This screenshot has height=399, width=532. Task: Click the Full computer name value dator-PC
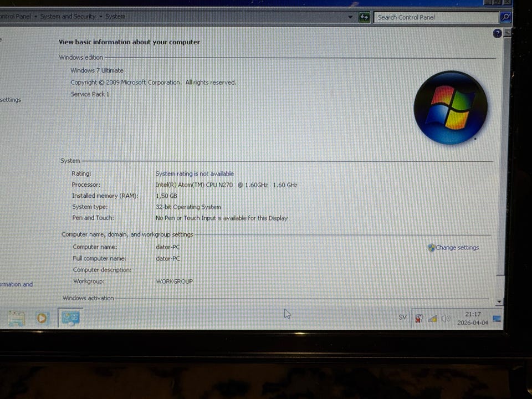coord(168,259)
